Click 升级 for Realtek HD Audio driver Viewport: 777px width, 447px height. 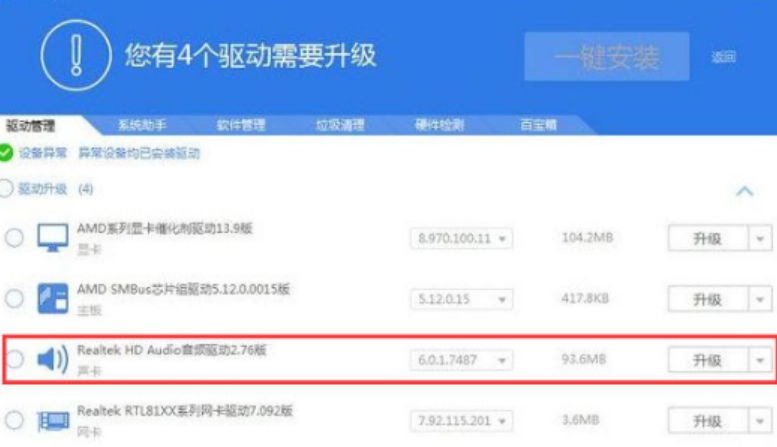click(x=707, y=360)
